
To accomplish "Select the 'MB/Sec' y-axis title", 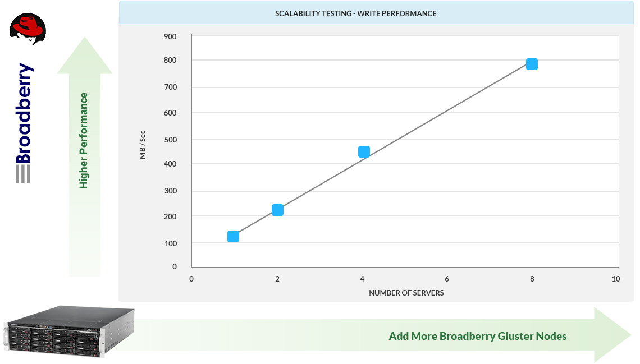I will tap(143, 145).
